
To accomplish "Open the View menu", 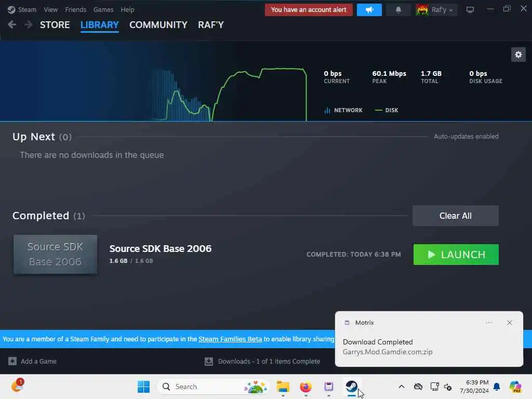I will (50, 9).
